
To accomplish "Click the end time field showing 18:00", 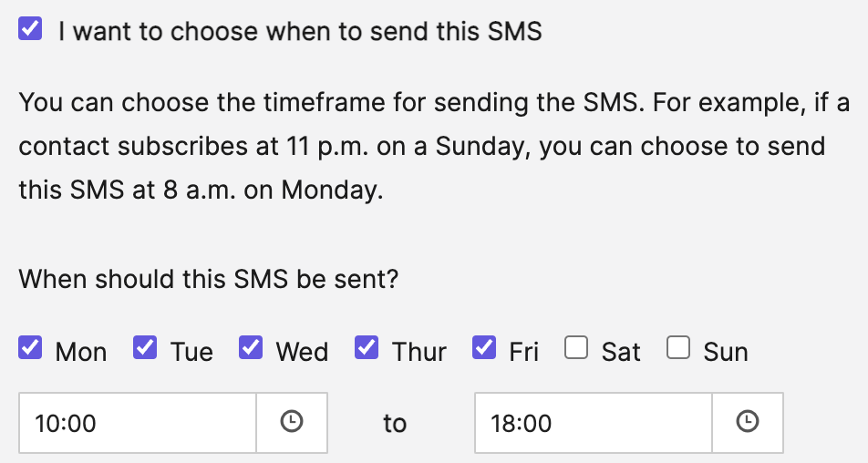I will (593, 423).
